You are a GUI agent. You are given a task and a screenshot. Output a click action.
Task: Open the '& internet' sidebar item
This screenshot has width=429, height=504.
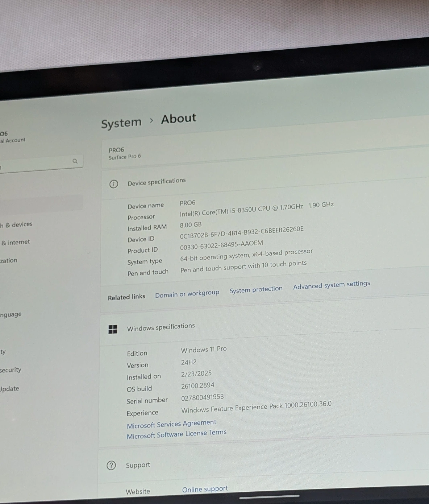point(15,243)
